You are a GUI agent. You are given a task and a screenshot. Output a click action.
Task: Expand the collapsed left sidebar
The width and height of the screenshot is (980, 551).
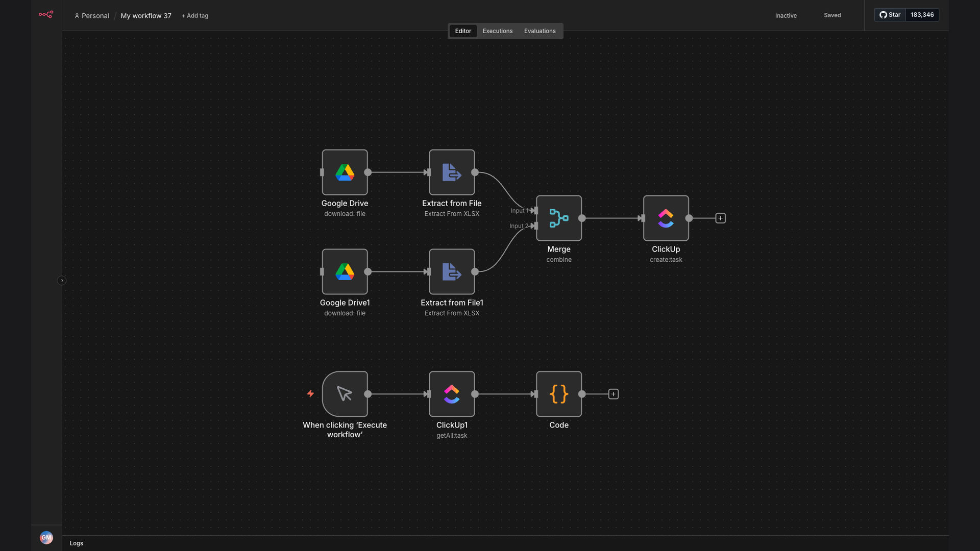(62, 281)
